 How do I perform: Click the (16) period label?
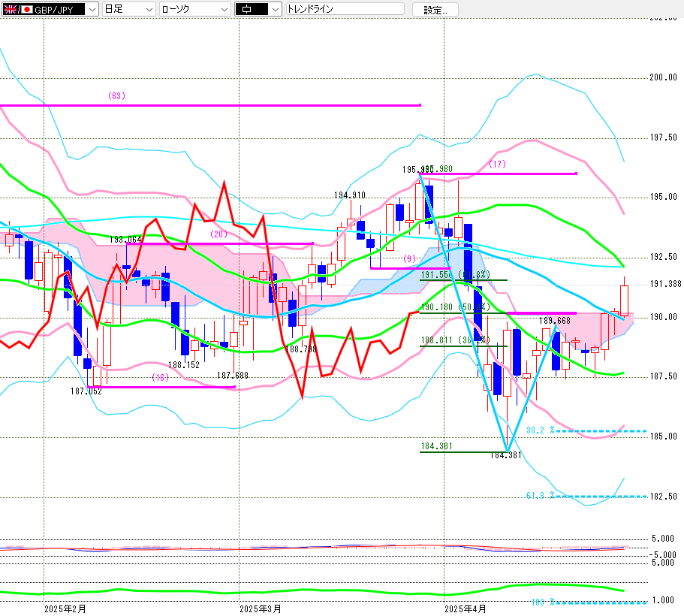point(160,378)
